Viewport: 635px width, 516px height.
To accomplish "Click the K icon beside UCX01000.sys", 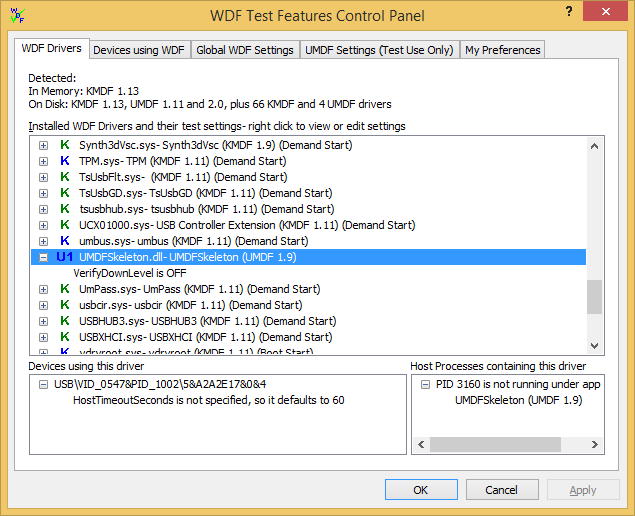I will 65,225.
